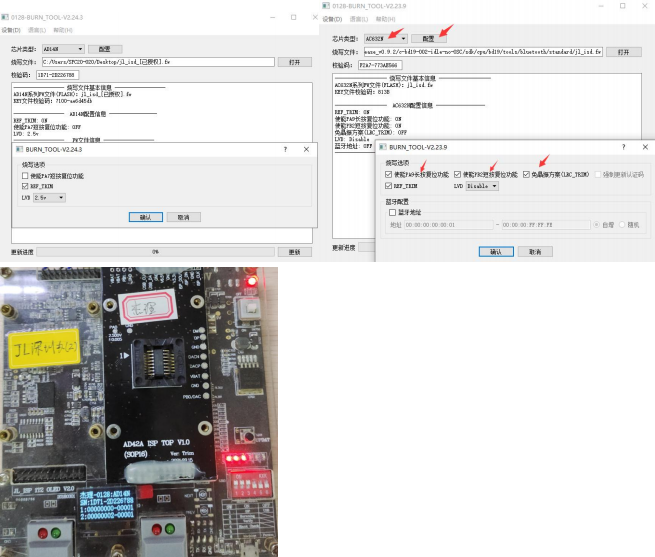This screenshot has height=557, width=655.
Task: Open LVD Disable dropdown in V2.23.9 dialog
Action: click(x=482, y=186)
